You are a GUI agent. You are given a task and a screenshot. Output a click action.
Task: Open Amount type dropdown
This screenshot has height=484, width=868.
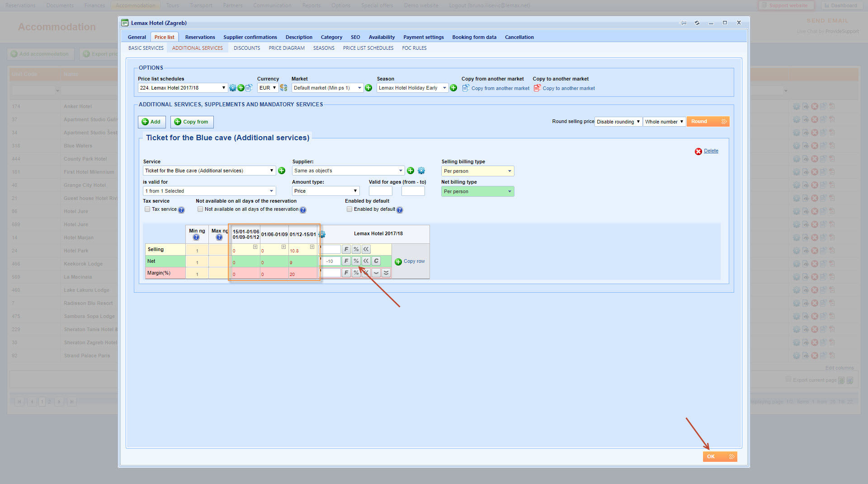pos(325,191)
